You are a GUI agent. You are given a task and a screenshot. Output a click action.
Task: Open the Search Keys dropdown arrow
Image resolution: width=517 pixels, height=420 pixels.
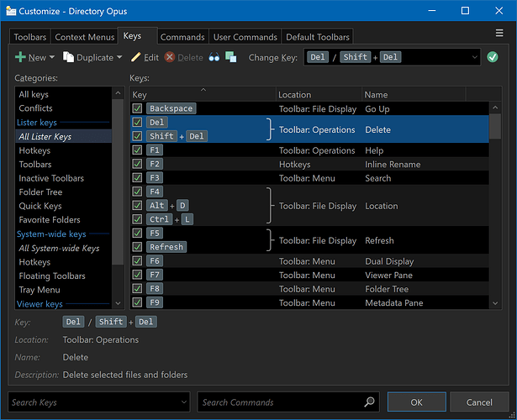click(184, 402)
